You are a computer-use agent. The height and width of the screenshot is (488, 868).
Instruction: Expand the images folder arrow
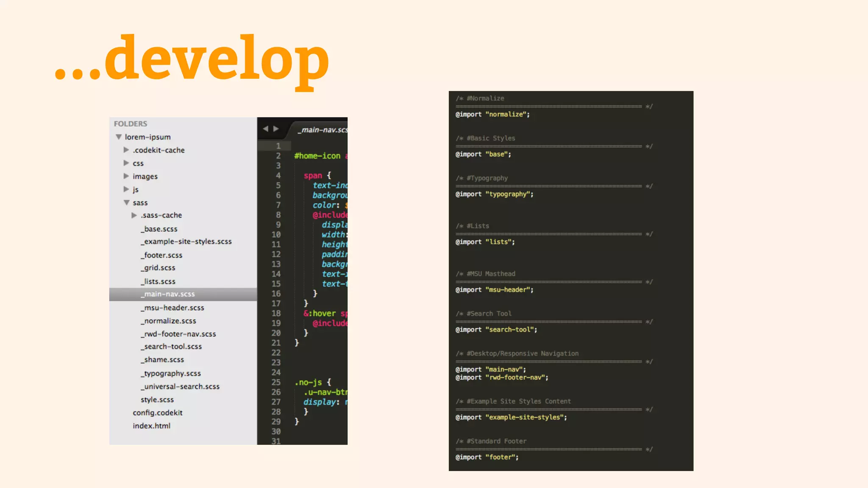tap(126, 176)
